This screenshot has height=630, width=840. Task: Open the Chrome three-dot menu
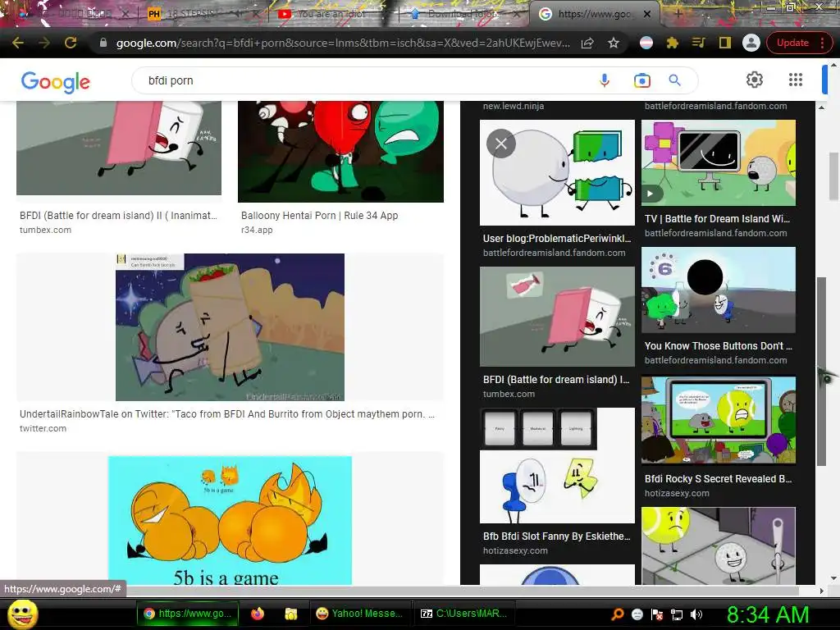click(x=822, y=43)
